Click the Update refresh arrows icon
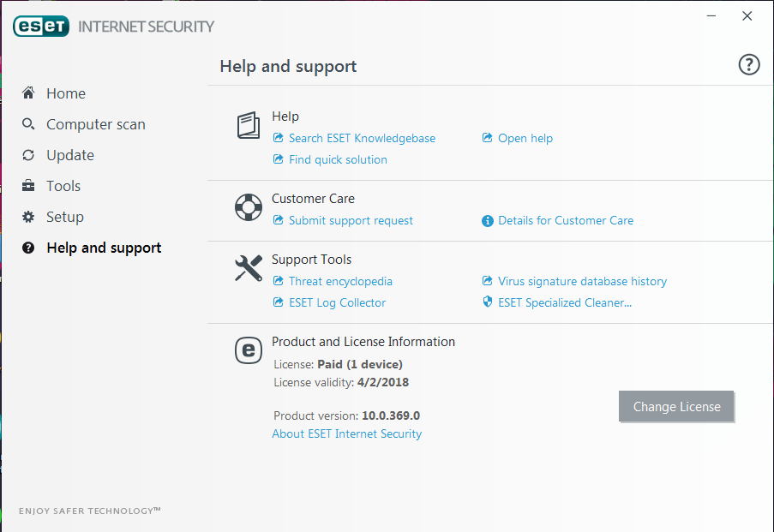This screenshot has width=774, height=532. pyautogui.click(x=28, y=155)
